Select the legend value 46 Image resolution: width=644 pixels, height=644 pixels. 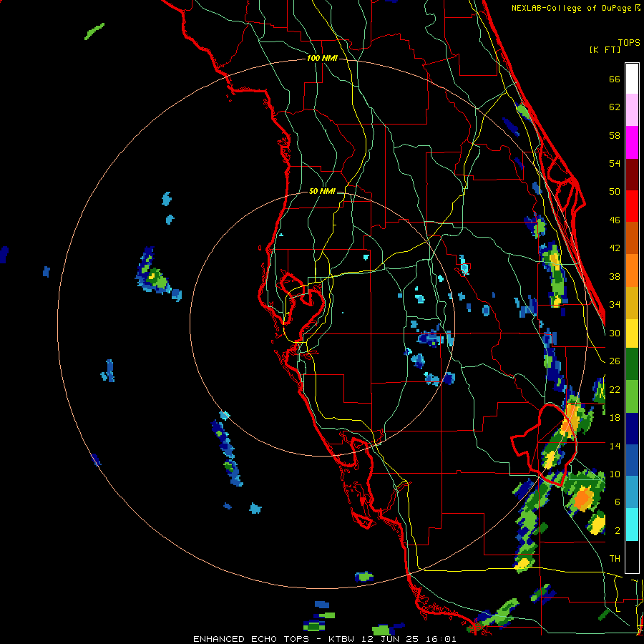[x=615, y=220]
